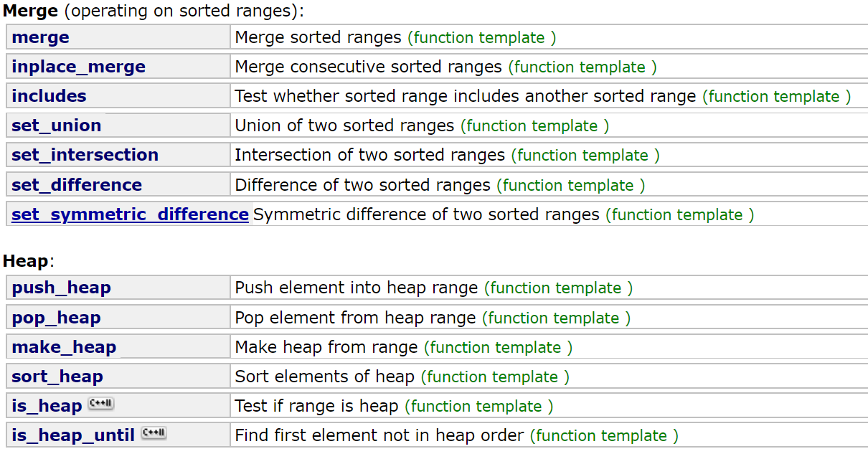
Task: Open the push_heap function page
Action: (61, 288)
